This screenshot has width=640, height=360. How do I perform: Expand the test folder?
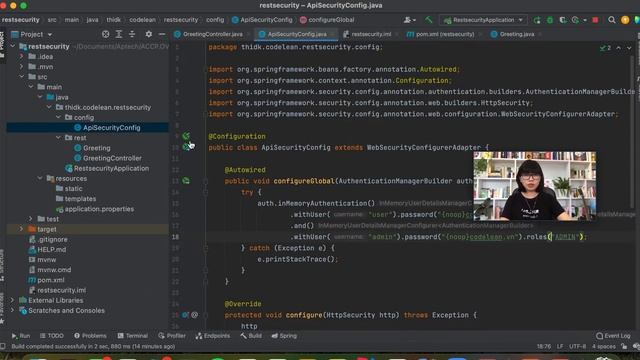[31, 219]
